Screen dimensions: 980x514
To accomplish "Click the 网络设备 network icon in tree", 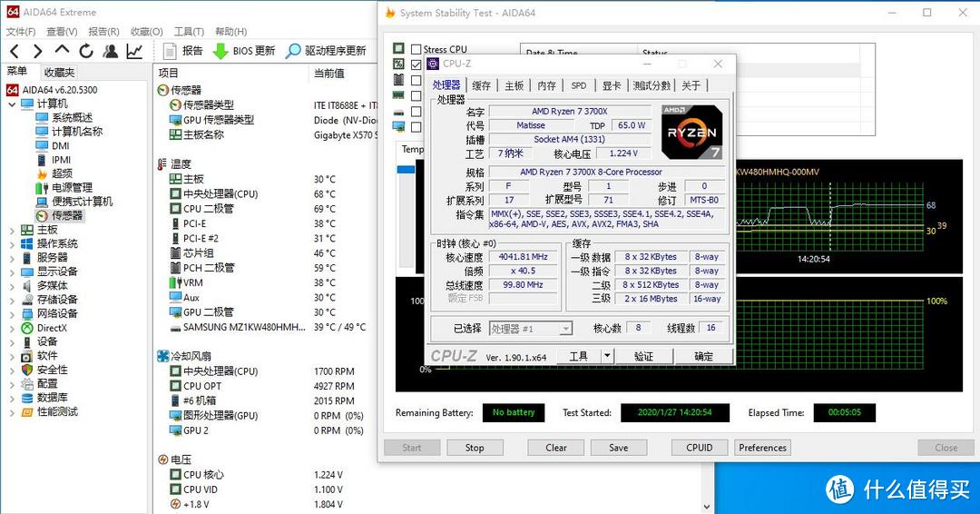I will [x=27, y=313].
